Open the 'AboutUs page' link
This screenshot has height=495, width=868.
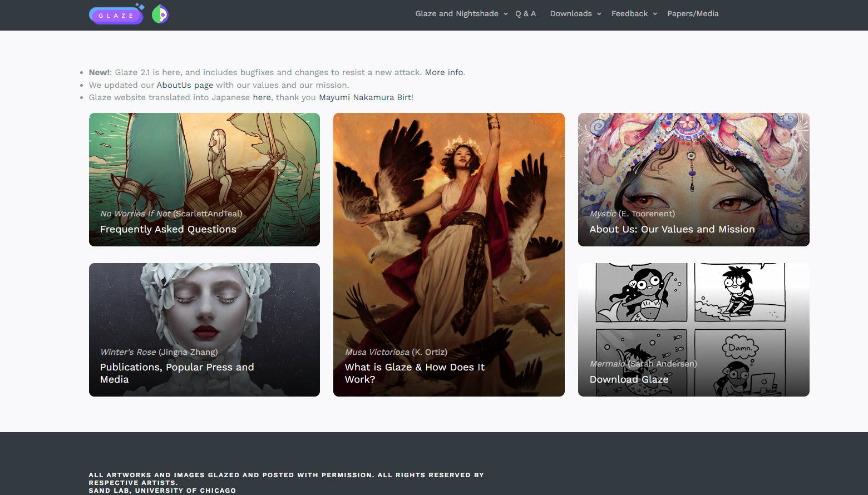[185, 85]
